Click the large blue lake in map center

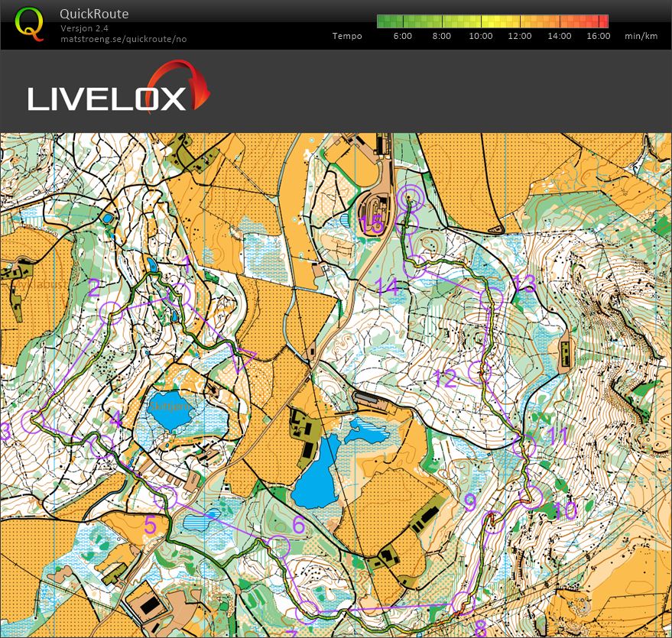(x=317, y=475)
